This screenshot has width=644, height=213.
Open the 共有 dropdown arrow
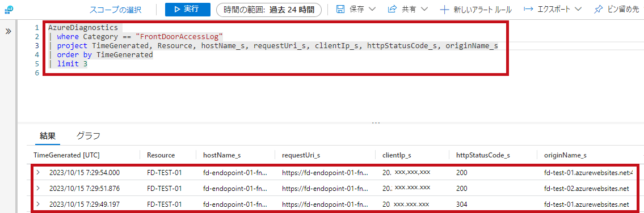(x=424, y=10)
